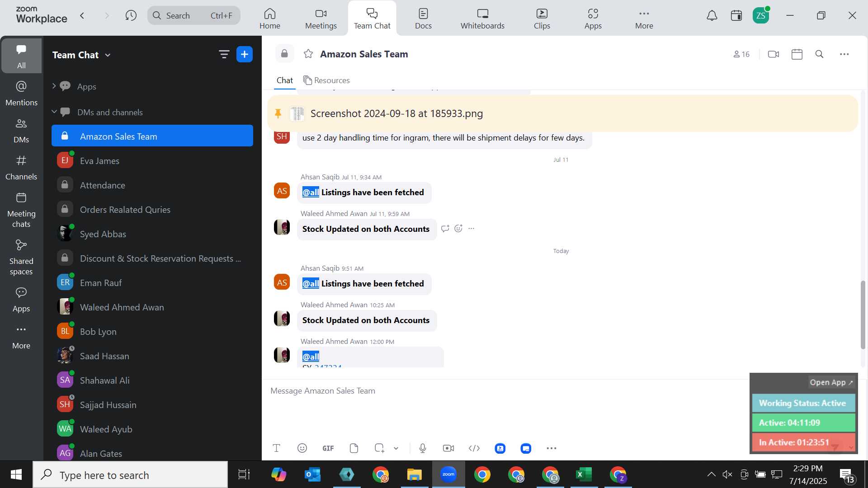Open screenshot options dropdown arrow
Screen dimensions: 868x488
[x=396, y=448]
